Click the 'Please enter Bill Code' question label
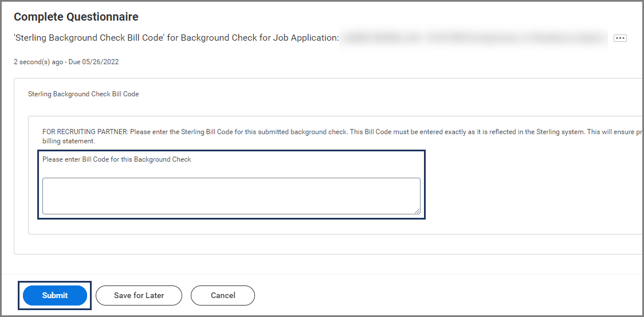This screenshot has width=644, height=317. tap(117, 159)
